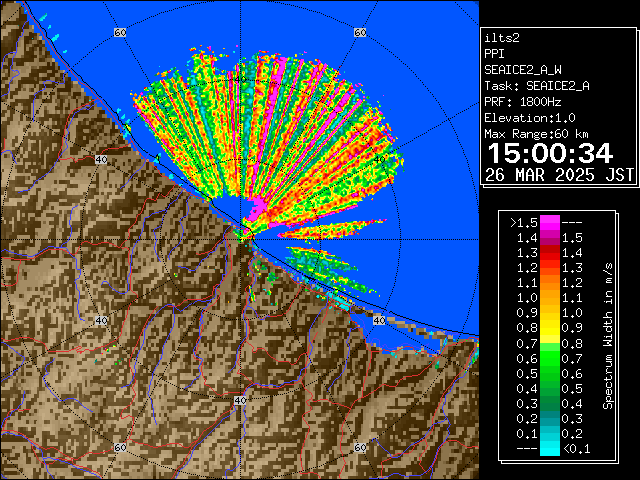The image size is (640, 480).
Task: Select the "Elevation:1.0" text
Action: pos(530,118)
